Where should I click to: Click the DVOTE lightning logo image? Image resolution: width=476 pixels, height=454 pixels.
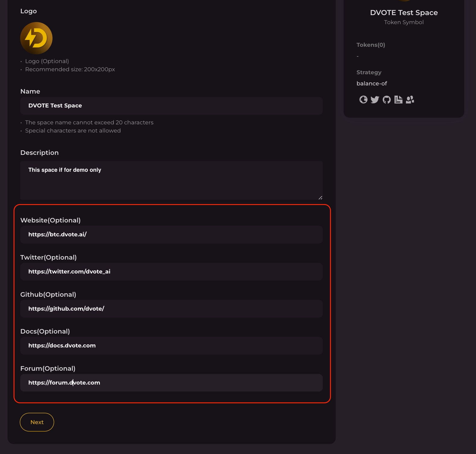(36, 38)
